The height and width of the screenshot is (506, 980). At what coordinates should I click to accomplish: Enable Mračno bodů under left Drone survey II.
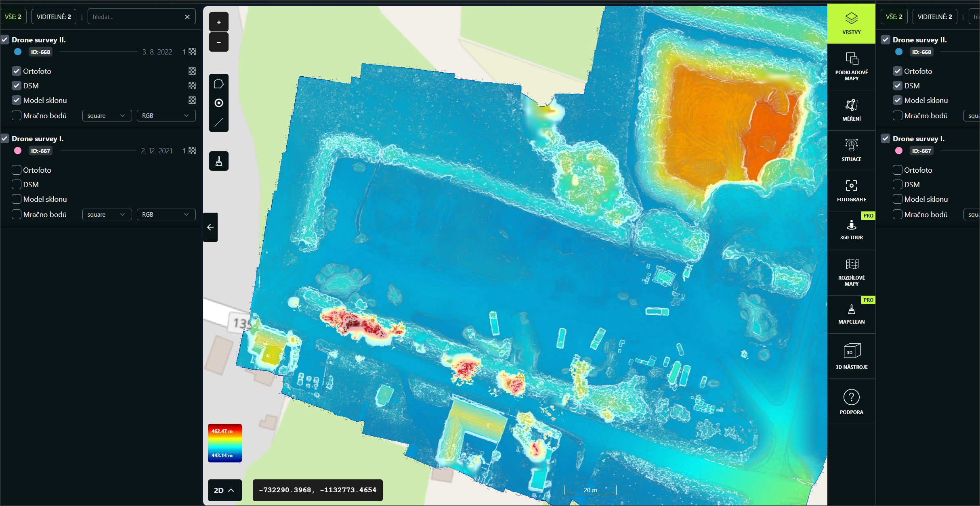17,115
